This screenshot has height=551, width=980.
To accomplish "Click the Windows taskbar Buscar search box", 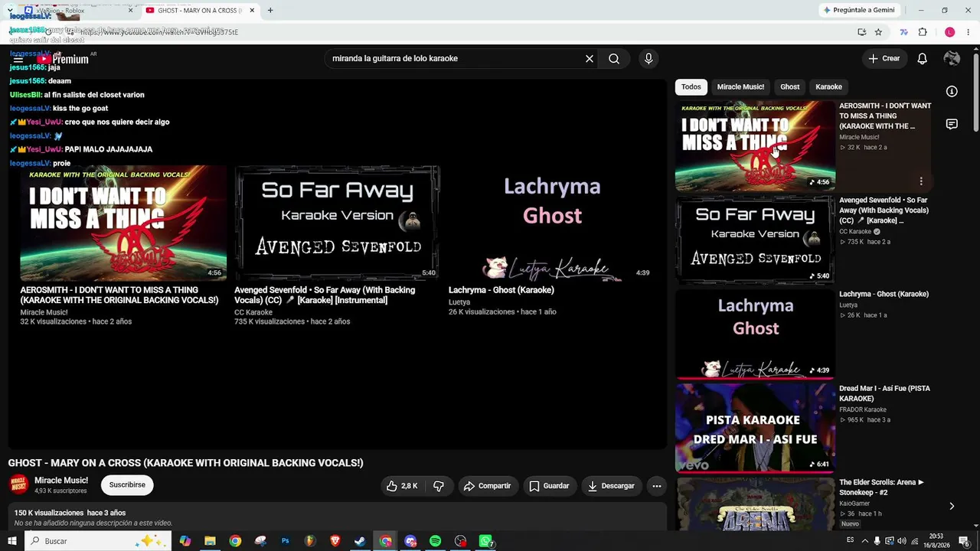I will tap(98, 541).
